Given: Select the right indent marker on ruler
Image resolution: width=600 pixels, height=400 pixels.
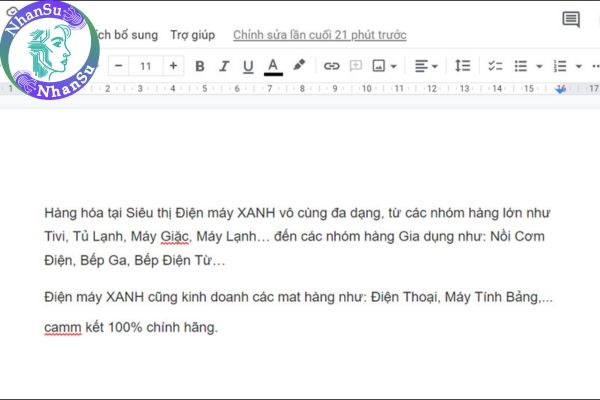Looking at the screenshot, I should [x=561, y=89].
